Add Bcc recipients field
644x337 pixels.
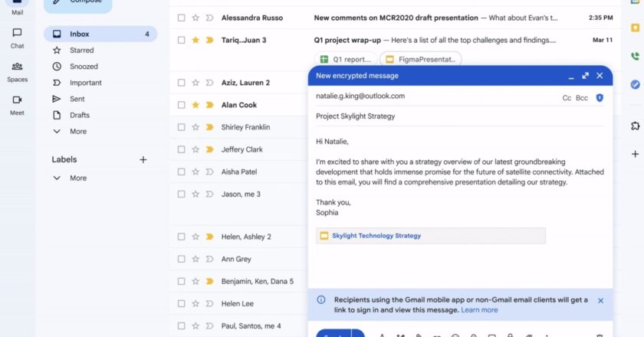pos(582,97)
